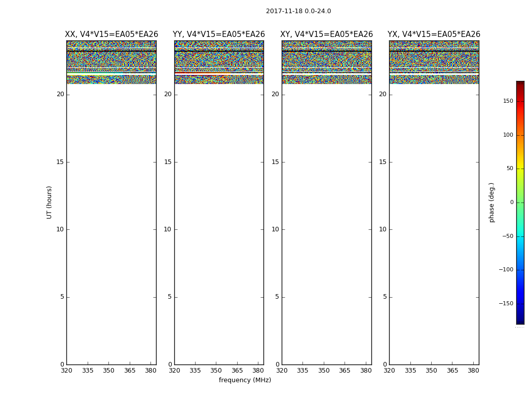Click the −50 tick label on colorbar
Image resolution: width=532 pixels, height=405 pixels.
coord(508,236)
